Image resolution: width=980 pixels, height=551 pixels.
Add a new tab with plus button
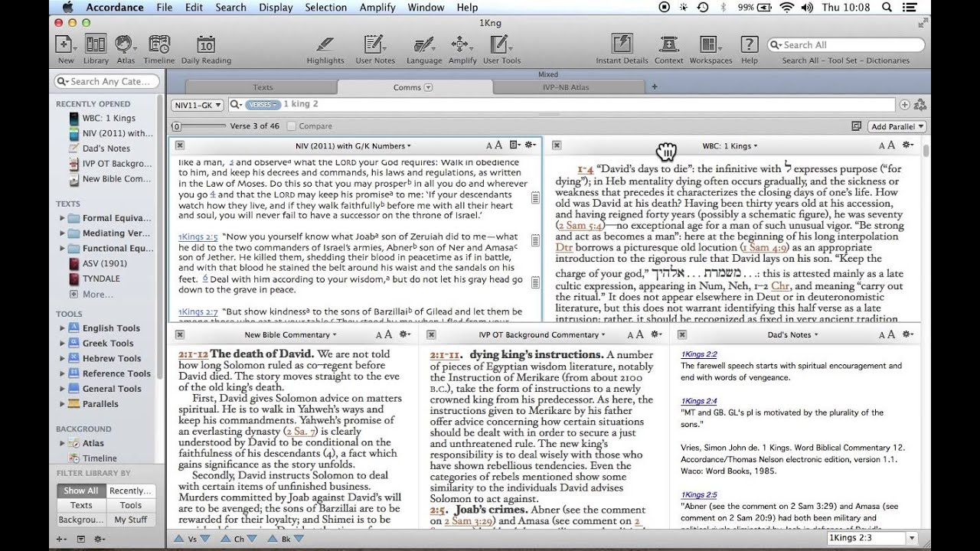pos(654,87)
